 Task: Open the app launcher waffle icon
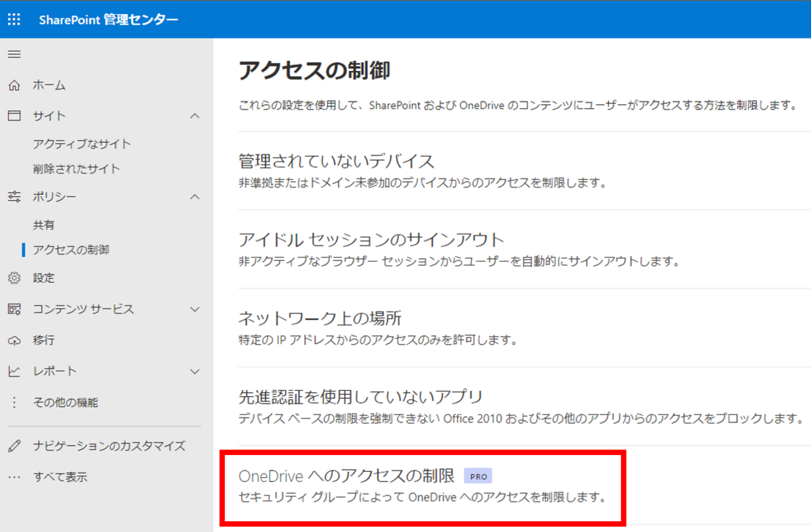14,20
